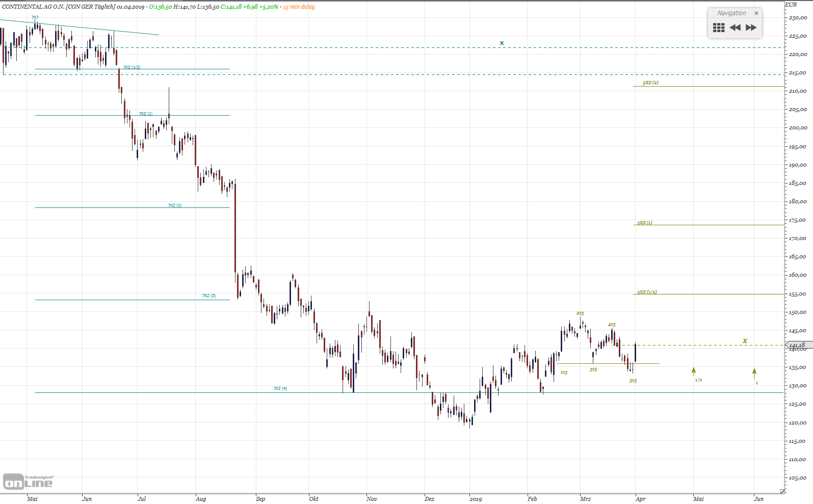Click the 1X5 wave label
The width and height of the screenshot is (813, 504).
[x=564, y=373]
